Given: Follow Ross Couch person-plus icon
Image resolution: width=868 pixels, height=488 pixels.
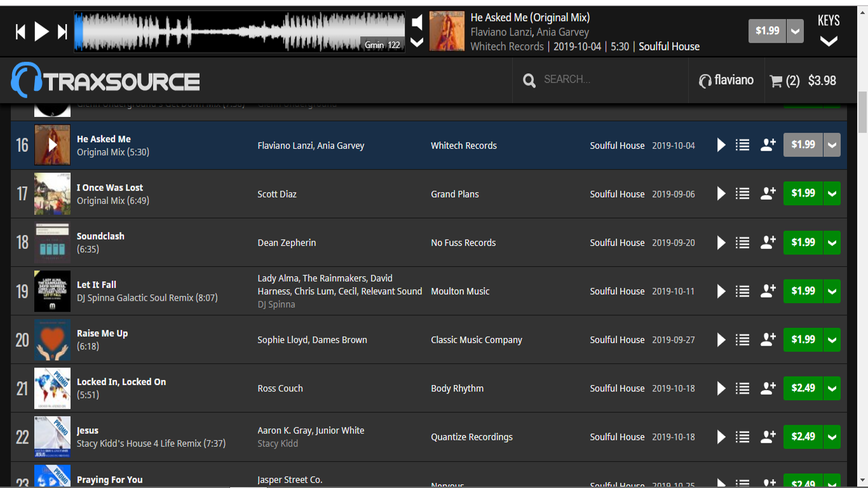Looking at the screenshot, I should pos(768,388).
